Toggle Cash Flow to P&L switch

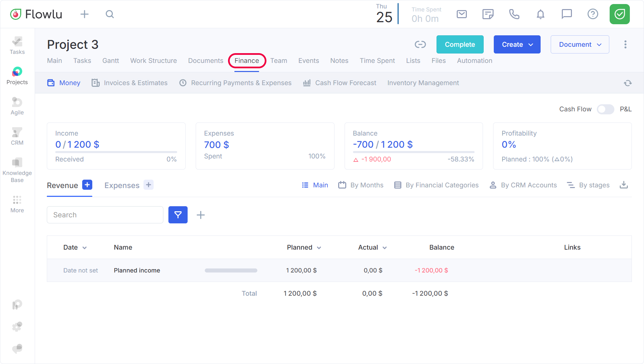click(605, 109)
